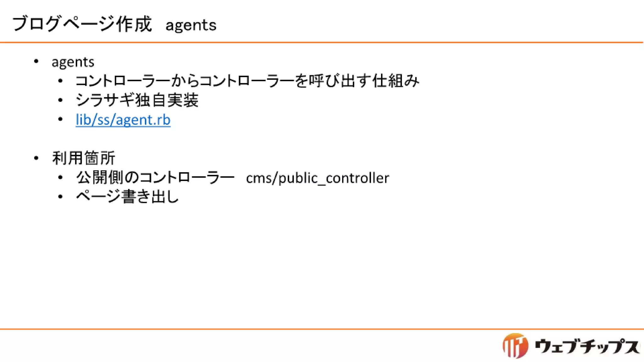
Task: Select the slide title ブログページ作成
Action: [x=82, y=24]
